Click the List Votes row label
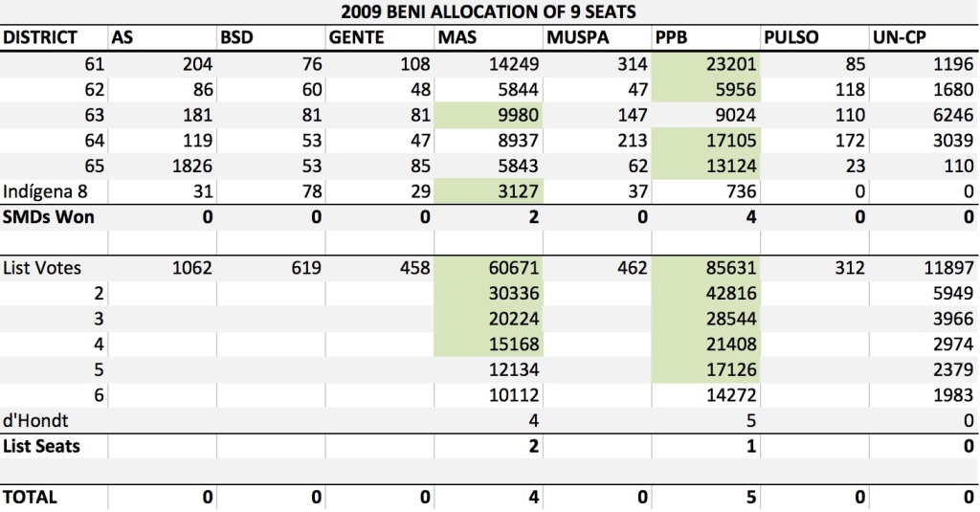This screenshot has height=512, width=980. [x=54, y=268]
